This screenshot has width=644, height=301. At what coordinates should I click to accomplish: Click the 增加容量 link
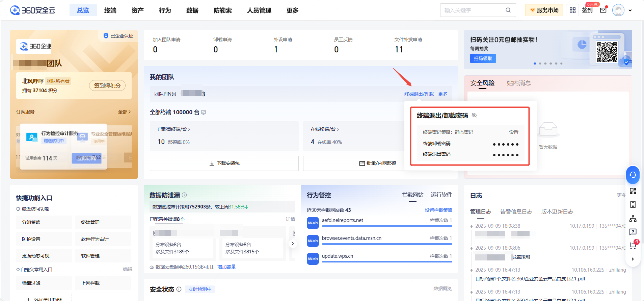pos(226,267)
